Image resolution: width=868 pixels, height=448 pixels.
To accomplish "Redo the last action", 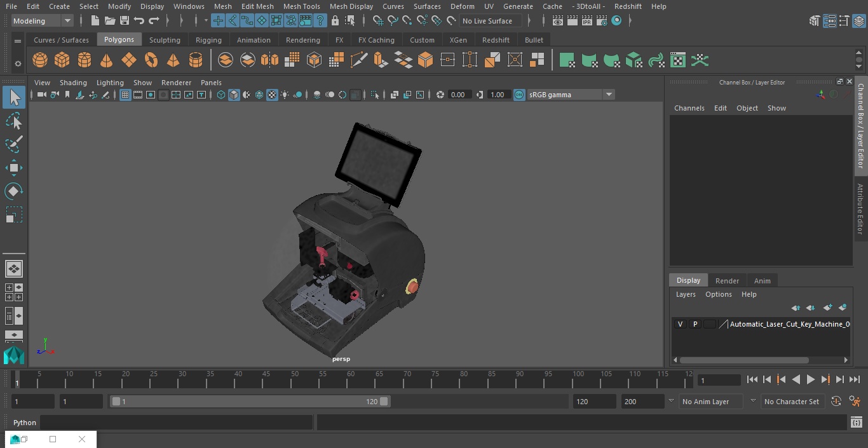I will pyautogui.click(x=154, y=21).
